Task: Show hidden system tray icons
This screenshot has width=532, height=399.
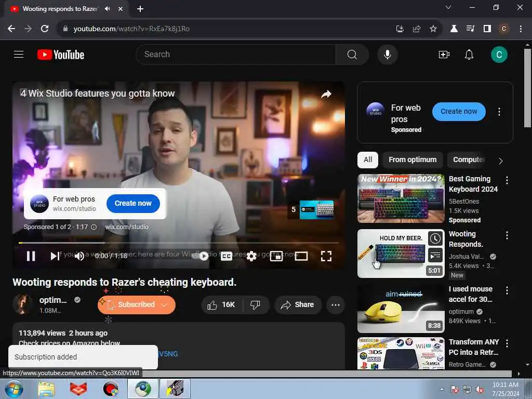Action: coord(442,390)
